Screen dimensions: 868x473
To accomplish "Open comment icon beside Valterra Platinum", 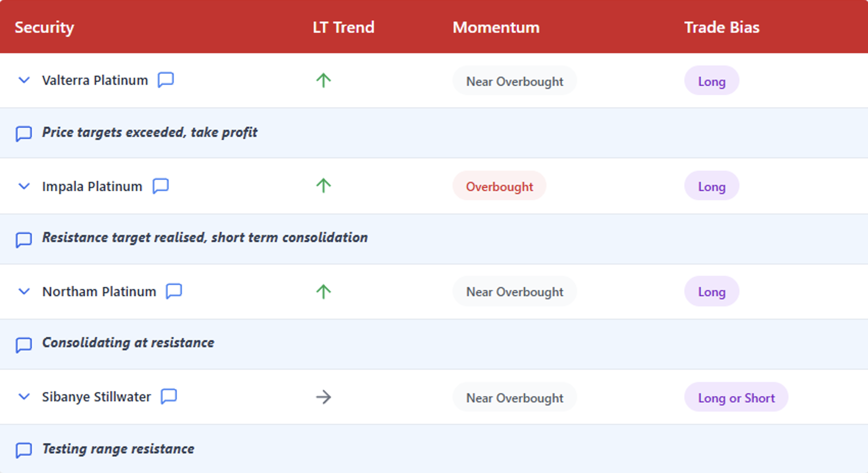I will coord(166,80).
